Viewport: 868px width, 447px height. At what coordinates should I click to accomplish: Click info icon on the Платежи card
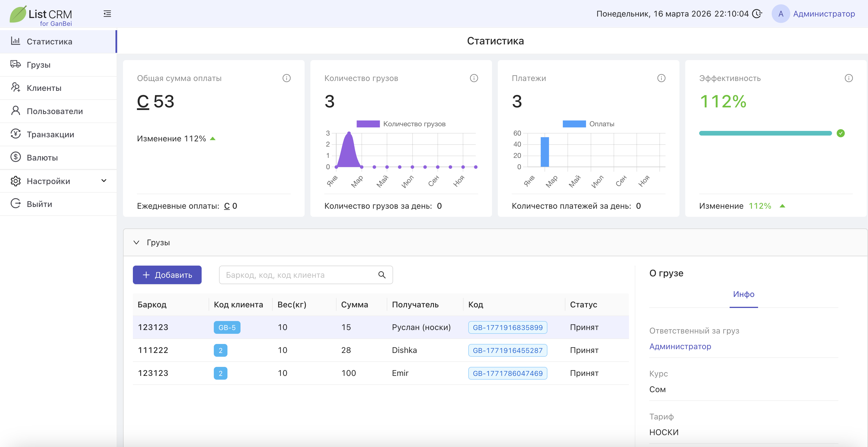click(x=661, y=78)
